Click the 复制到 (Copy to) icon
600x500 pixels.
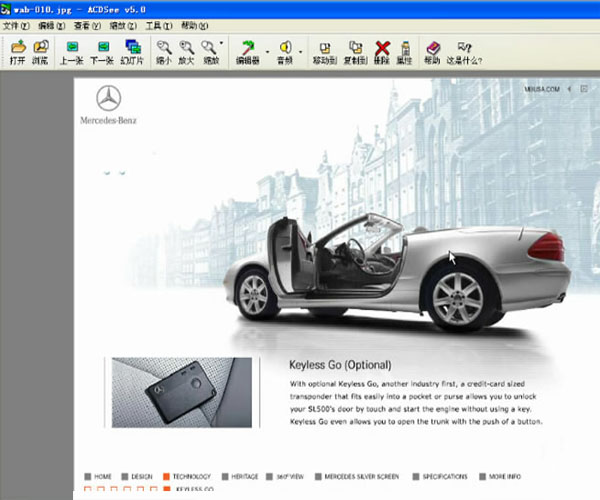tap(355, 51)
